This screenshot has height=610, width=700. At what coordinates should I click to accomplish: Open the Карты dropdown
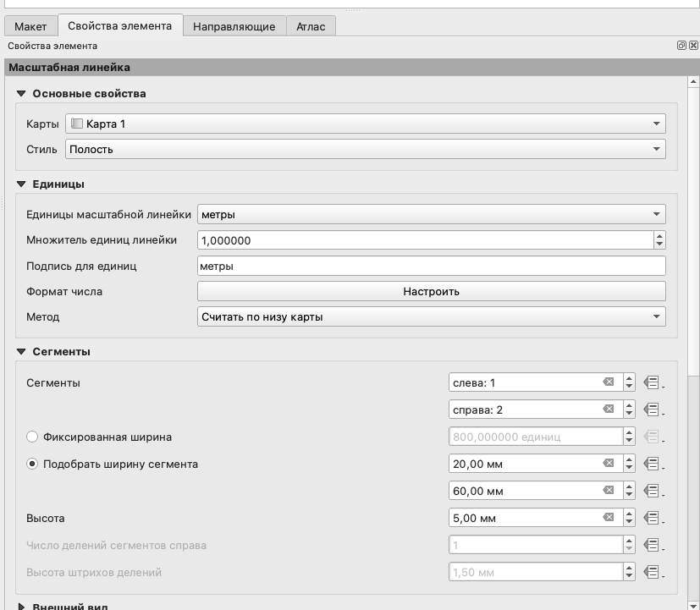[365, 124]
